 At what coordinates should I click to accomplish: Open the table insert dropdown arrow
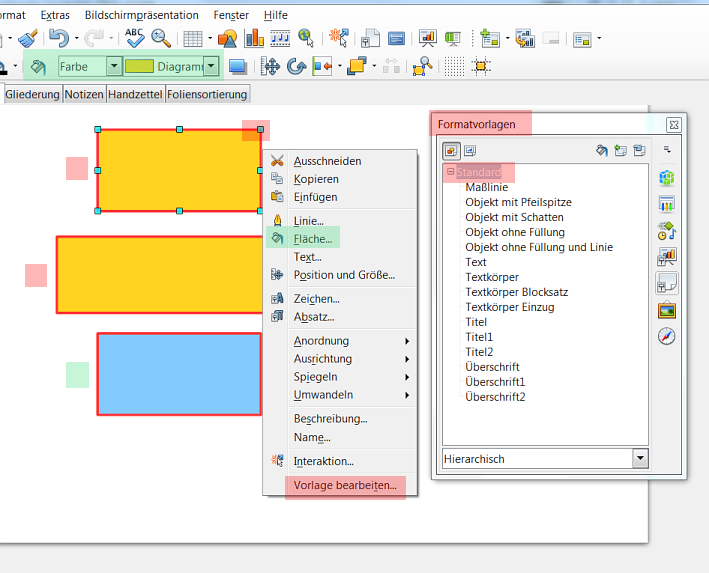[210, 39]
